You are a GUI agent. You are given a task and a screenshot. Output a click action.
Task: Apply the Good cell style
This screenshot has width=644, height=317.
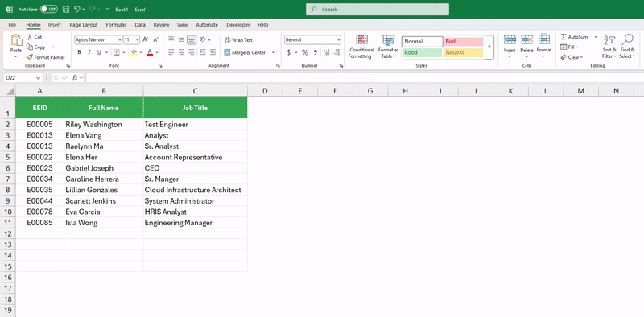[422, 52]
